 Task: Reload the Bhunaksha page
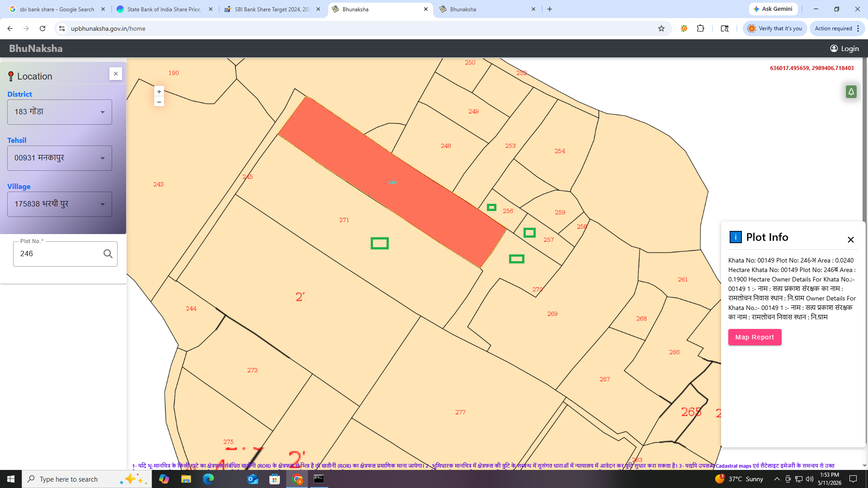42,28
